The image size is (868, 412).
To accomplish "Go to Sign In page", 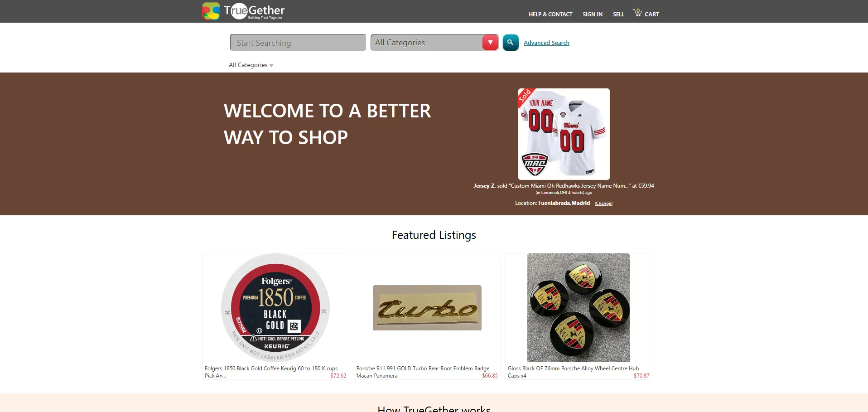I will click(593, 15).
